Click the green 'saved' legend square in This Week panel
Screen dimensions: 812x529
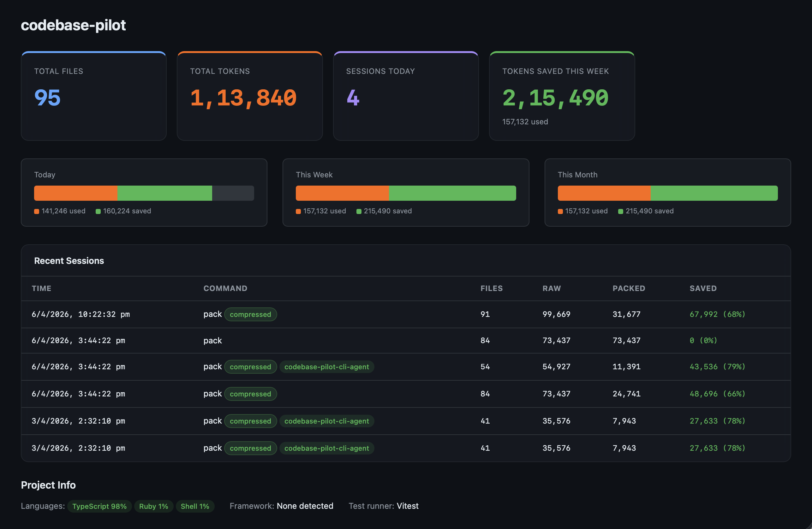(x=359, y=211)
